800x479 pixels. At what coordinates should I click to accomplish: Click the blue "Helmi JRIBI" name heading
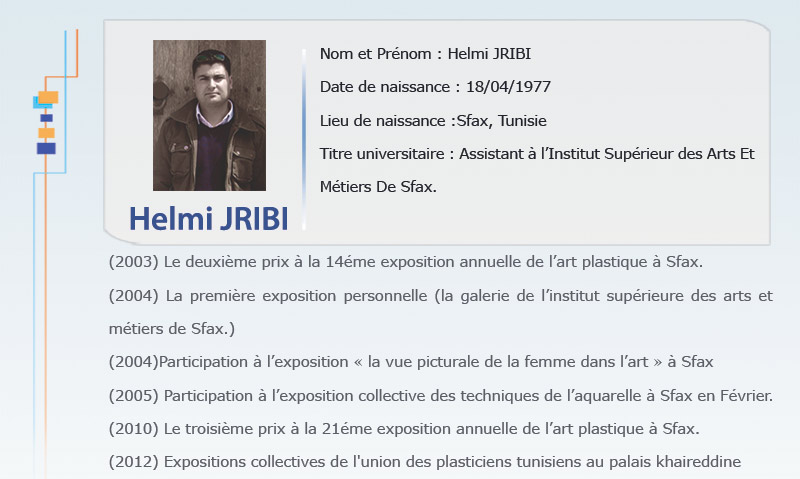click(208, 219)
